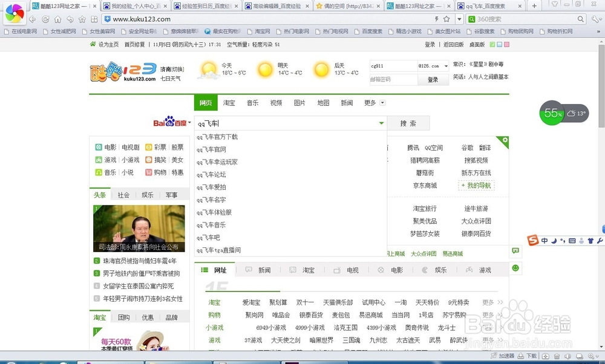Open zoom level magnifier dropdown
Screen dimensions: 605x364
[x=593, y=356]
